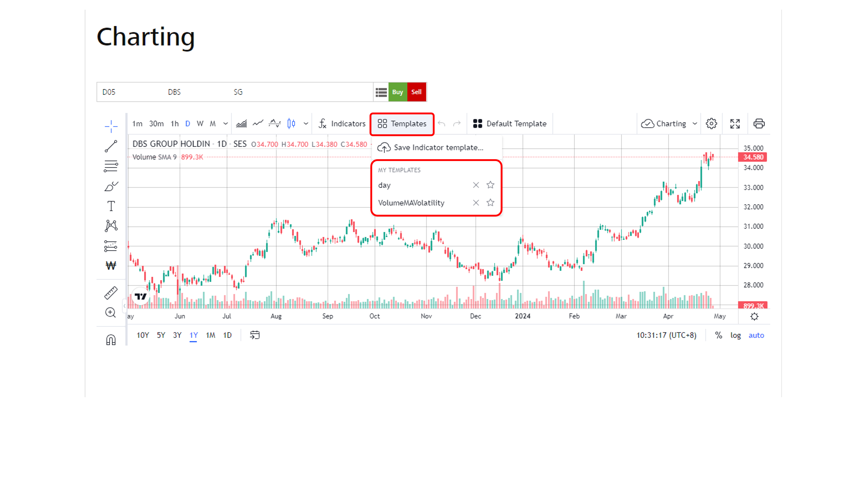Switch chart style to step line
Screen dimensions: 868x500
pyautogui.click(x=275, y=124)
